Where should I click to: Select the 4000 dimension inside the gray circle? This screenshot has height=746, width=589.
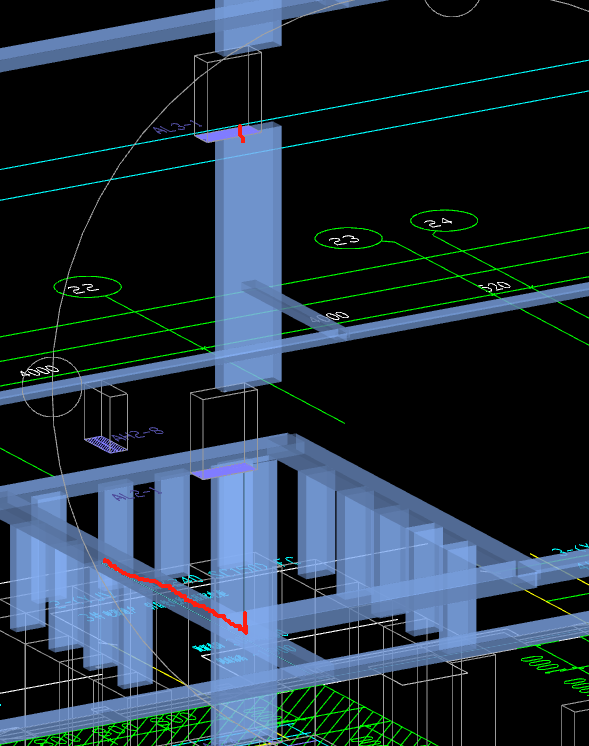click(41, 370)
